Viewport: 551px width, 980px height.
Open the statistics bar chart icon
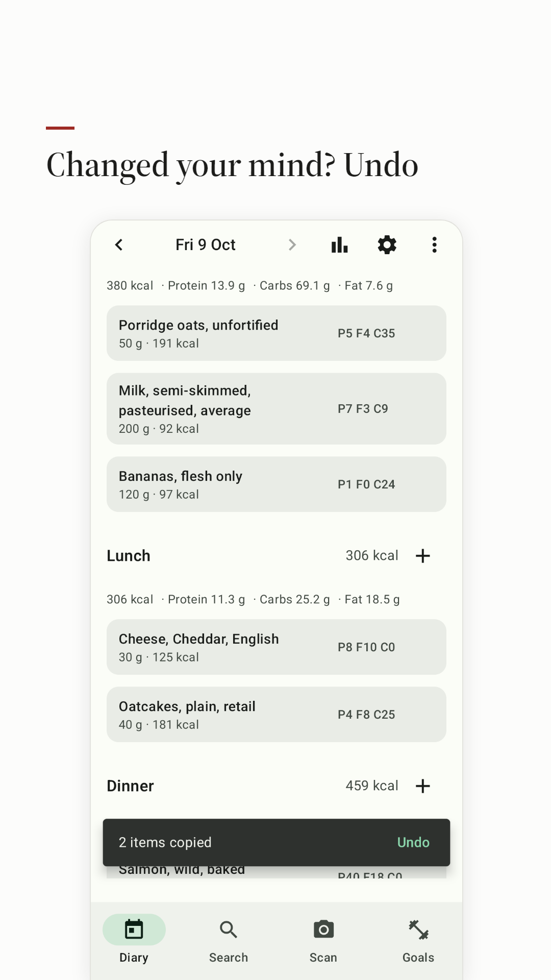coord(339,245)
